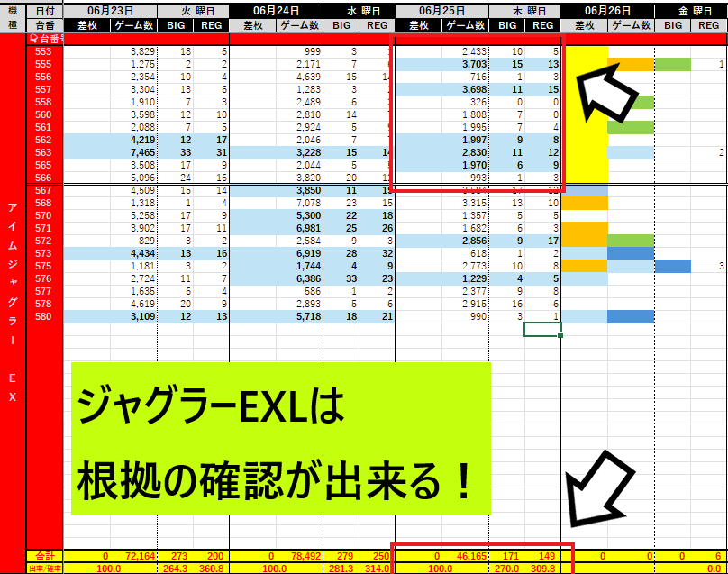
Task: Click the 差枚 column header under 06月26日
Action: point(585,25)
